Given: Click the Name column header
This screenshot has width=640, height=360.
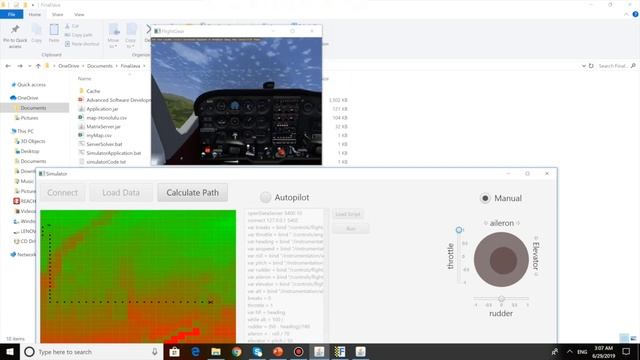Looking at the screenshot, I should (84, 78).
